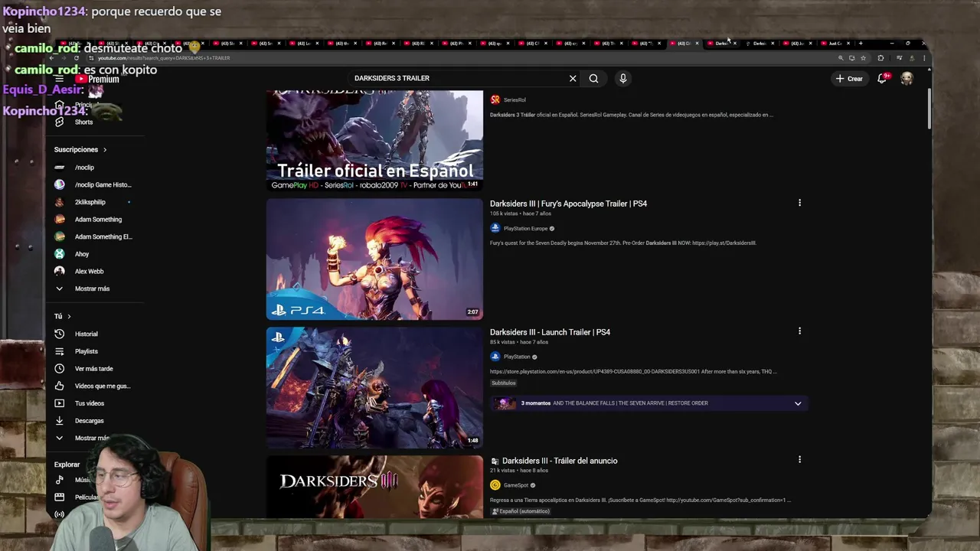Play the Launch Trailer thumbnail 1:48
Screen dimensions: 980x551
374,388
